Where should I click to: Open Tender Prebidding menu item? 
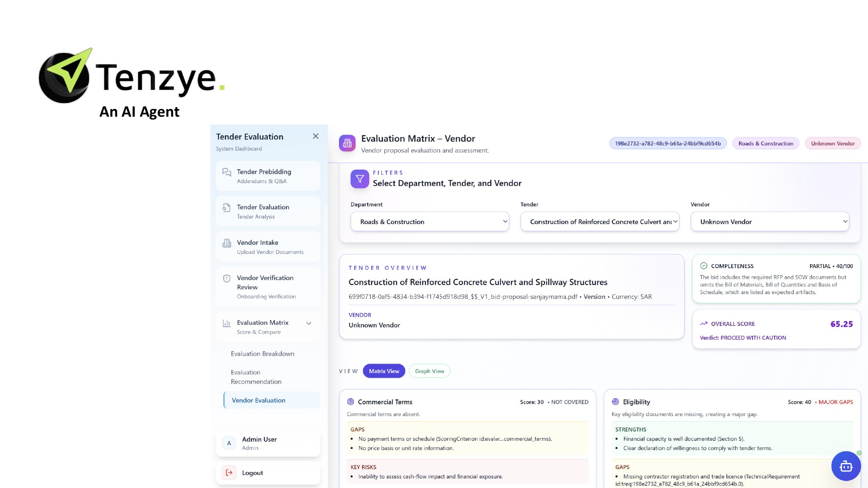click(268, 176)
